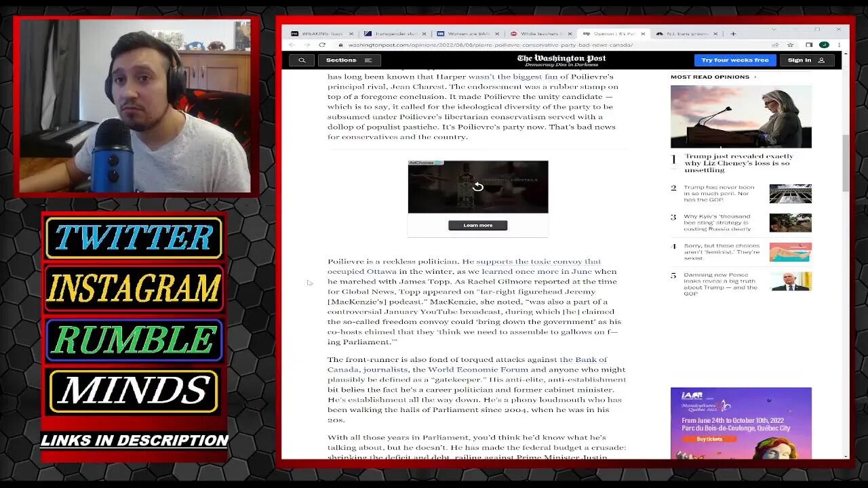Replay the cocktail ad video
Image resolution: width=868 pixels, height=488 pixels.
477,187
